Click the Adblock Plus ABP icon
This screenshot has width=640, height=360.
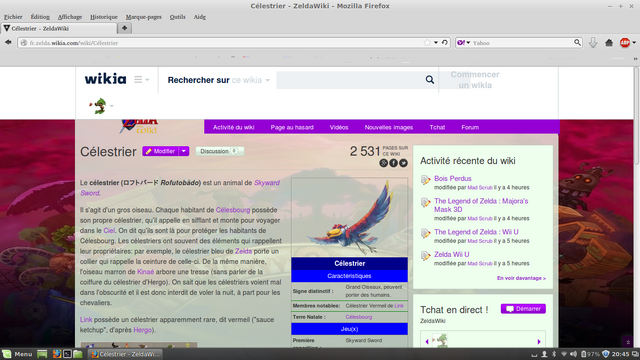click(624, 42)
